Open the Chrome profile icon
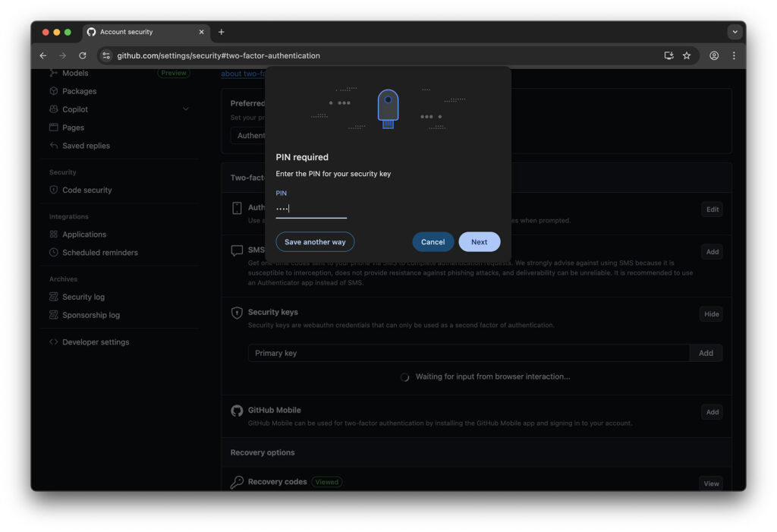777x532 pixels. [x=713, y=55]
